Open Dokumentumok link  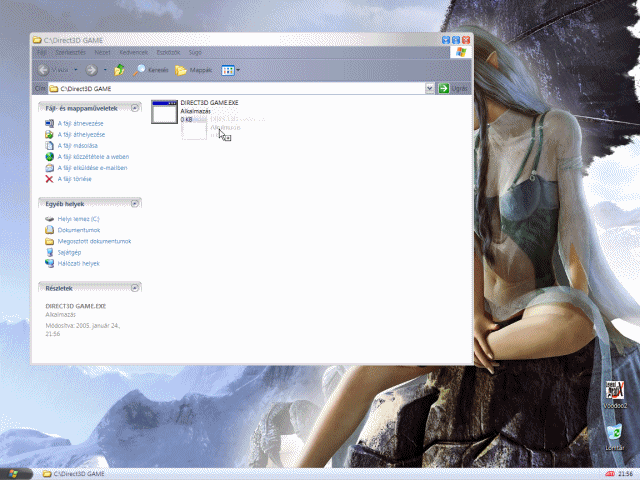(x=79, y=230)
